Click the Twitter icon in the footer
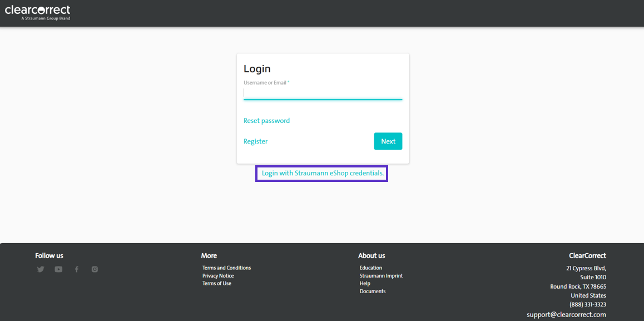Screen dimensions: 644x321 [40, 269]
